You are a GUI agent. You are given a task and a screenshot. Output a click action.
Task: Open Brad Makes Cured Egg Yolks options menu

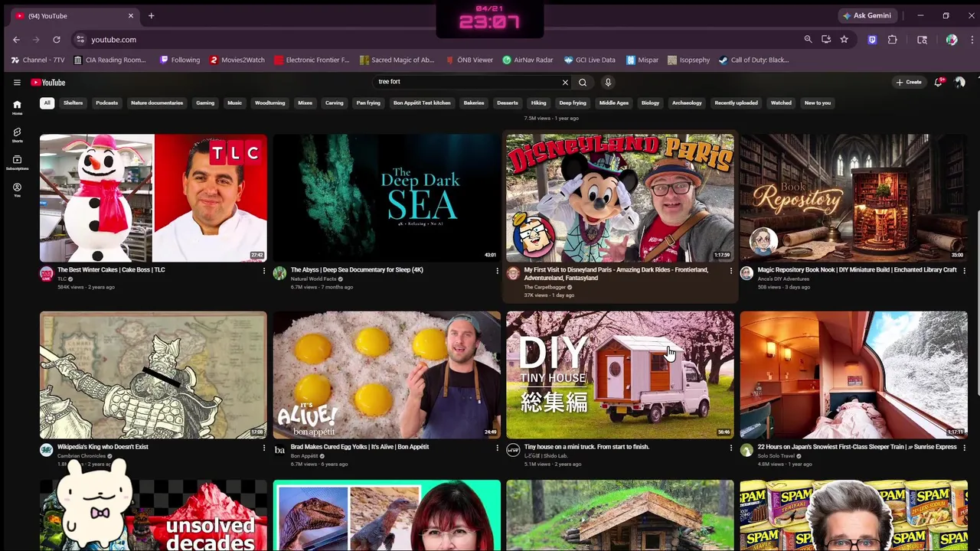point(497,448)
